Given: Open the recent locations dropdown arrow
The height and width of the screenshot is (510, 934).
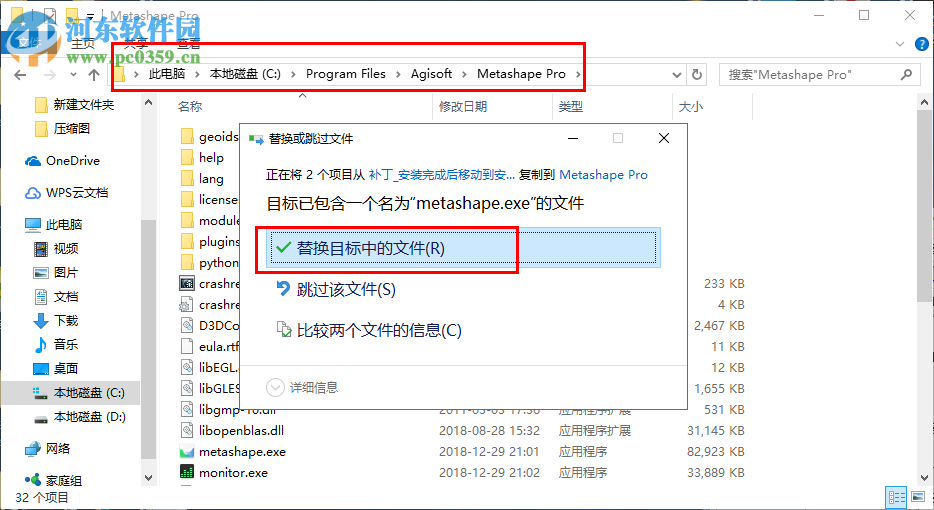Looking at the screenshot, I should tap(73, 74).
